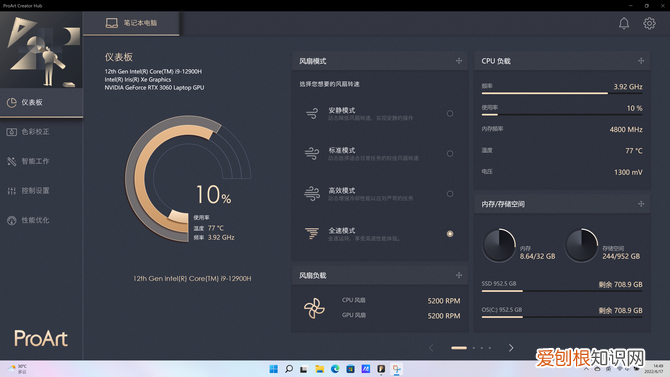The height and width of the screenshot is (377, 670).
Task: Click the 智能工作 sidebar icon
Action: [12, 161]
